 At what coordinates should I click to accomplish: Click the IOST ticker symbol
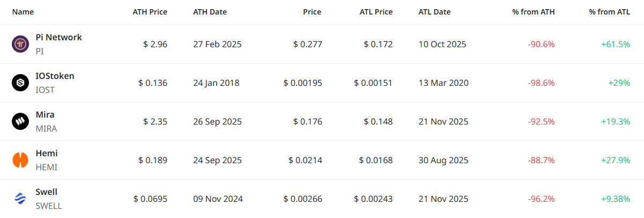tap(45, 90)
